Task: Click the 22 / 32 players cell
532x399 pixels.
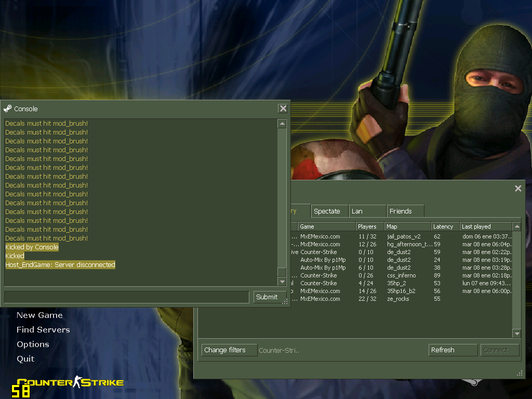Action: pyautogui.click(x=367, y=299)
